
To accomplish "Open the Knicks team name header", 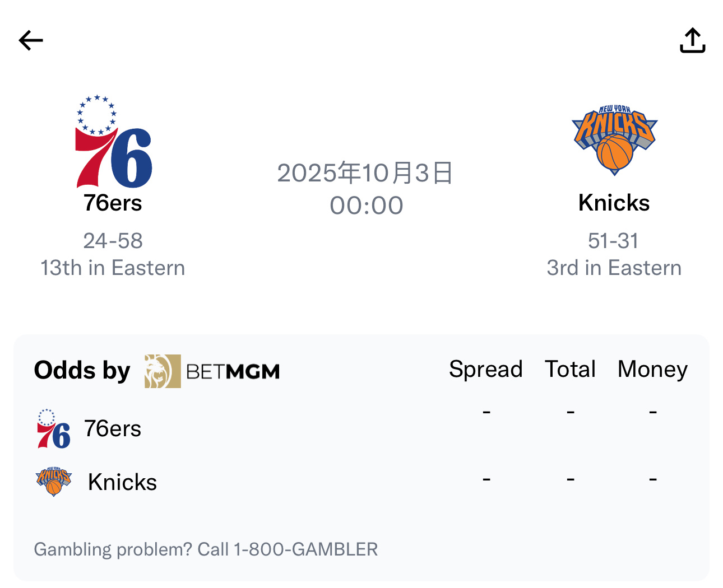I will tap(614, 203).
